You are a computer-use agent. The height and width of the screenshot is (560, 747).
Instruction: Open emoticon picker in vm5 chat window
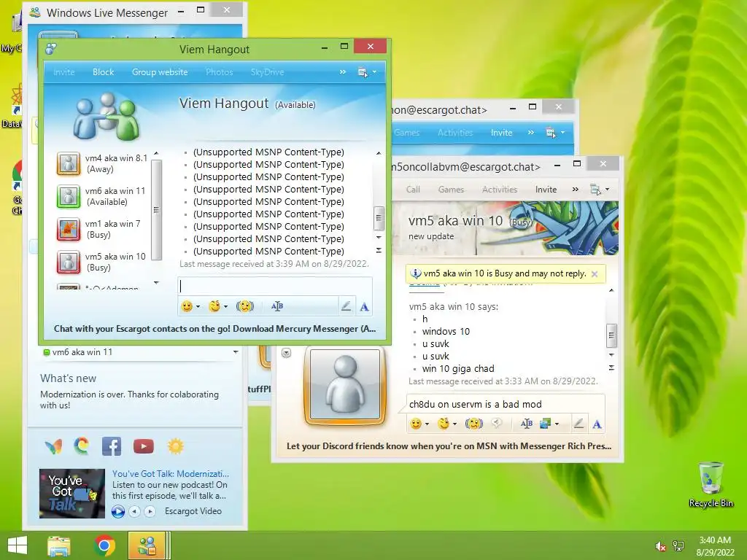pos(416,424)
